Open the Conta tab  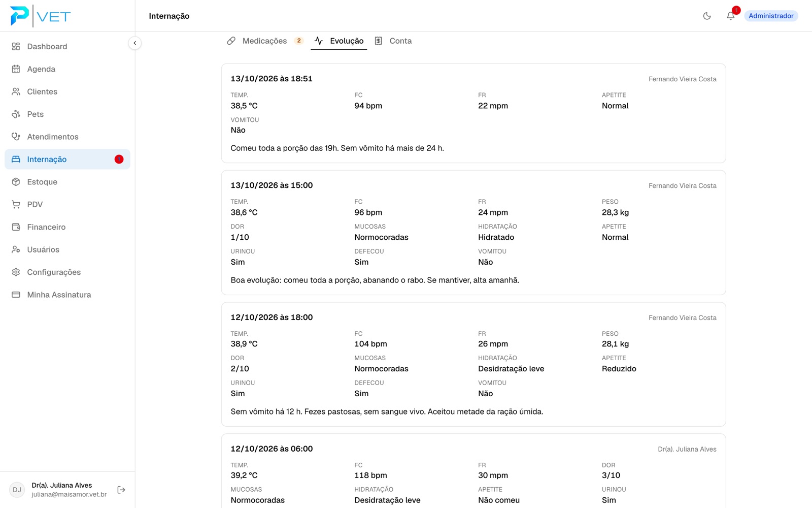coord(393,41)
